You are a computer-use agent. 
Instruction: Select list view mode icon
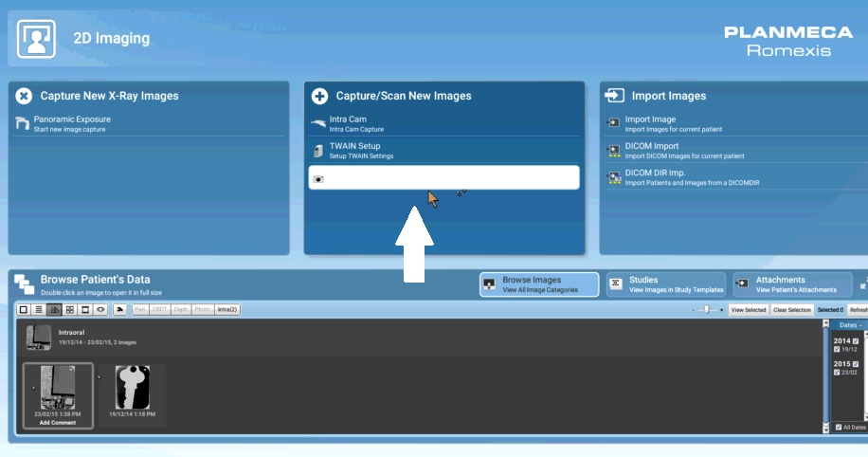[x=39, y=310]
